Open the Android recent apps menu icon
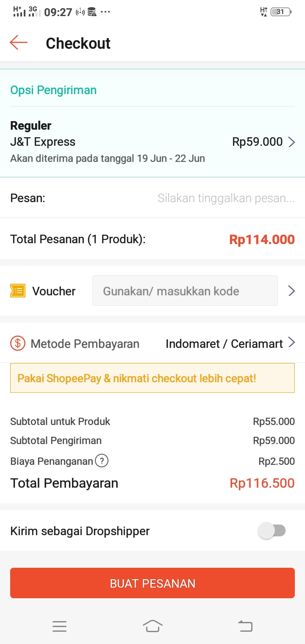Image resolution: width=305 pixels, height=644 pixels. [59, 626]
